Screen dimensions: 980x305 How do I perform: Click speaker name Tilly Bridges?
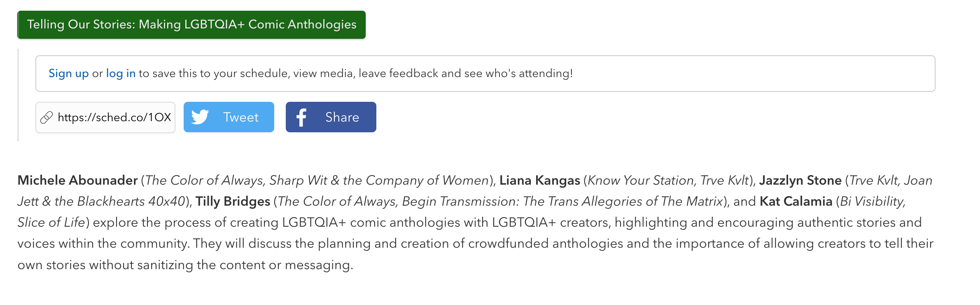coord(233,202)
